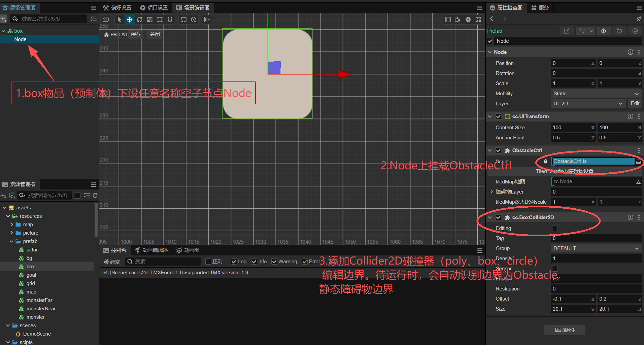Open the Mobility dropdown set to Static

click(x=596, y=94)
